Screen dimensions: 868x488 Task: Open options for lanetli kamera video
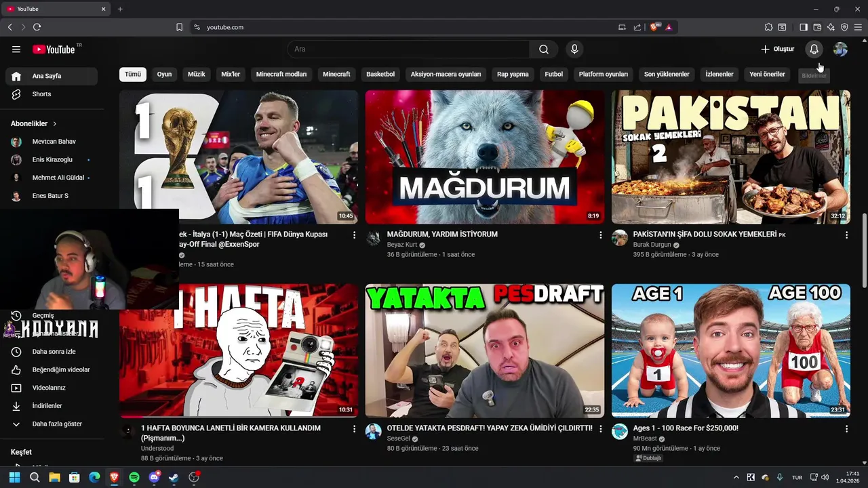coord(354,429)
